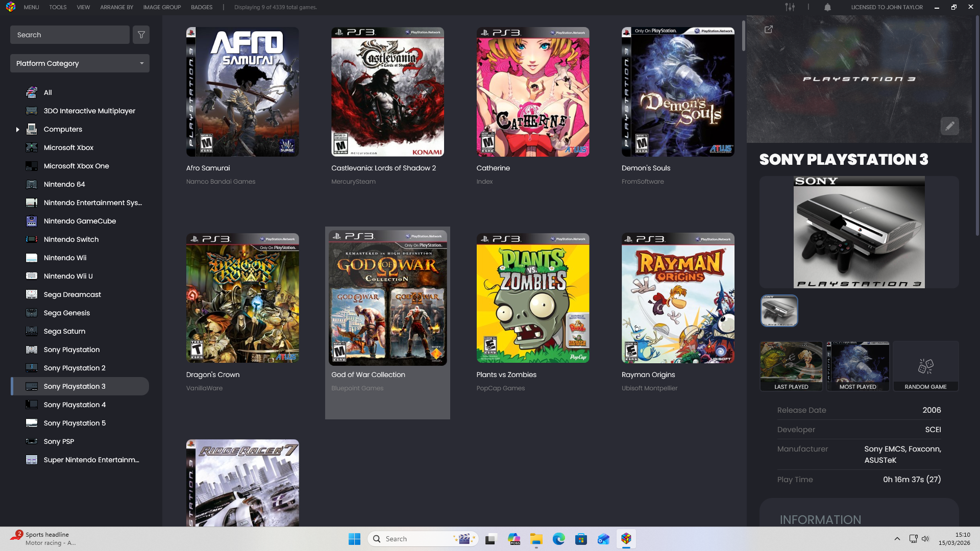Roll the Random Game dice button
980x551 pixels.
925,366
